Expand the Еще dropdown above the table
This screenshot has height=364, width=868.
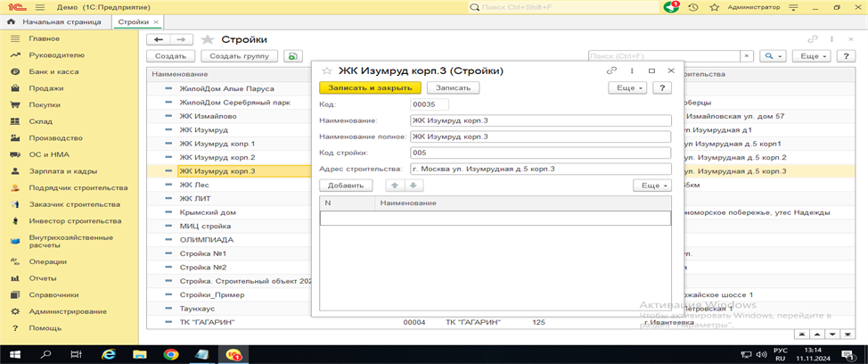651,186
